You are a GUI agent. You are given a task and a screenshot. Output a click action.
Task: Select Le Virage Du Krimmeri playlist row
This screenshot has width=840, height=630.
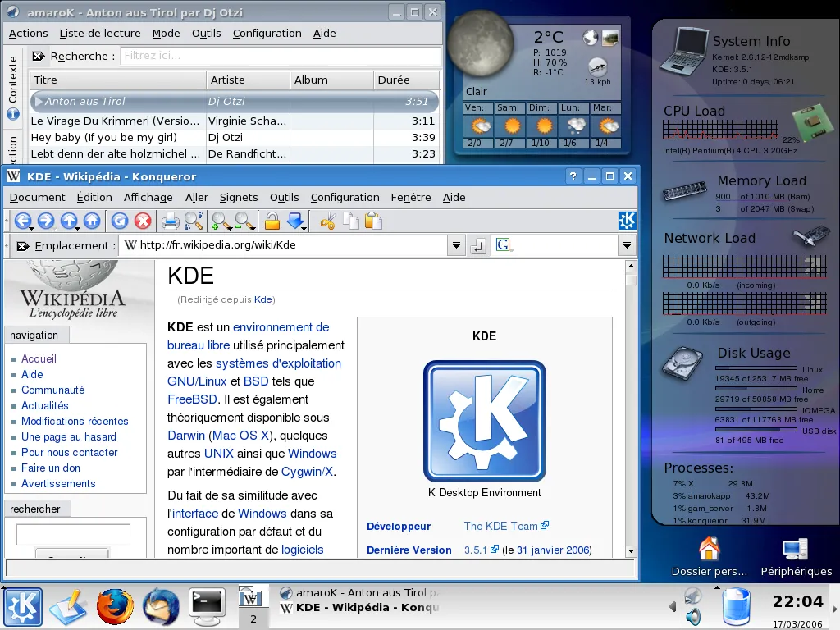click(235, 121)
